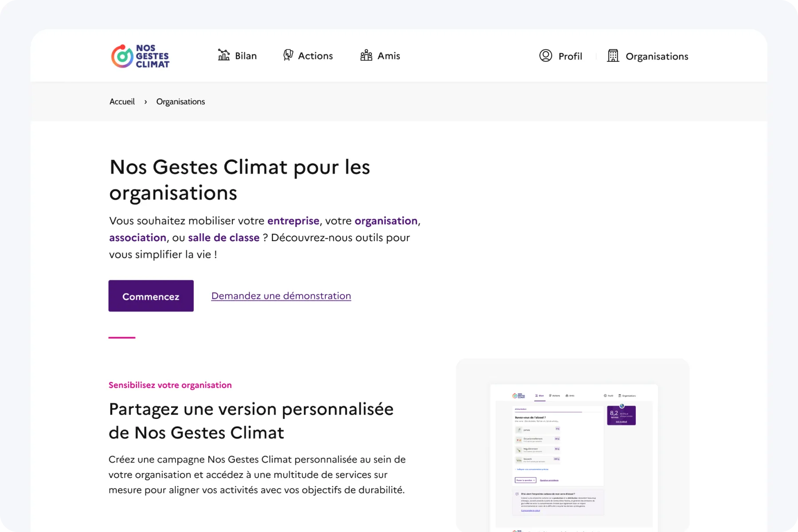This screenshot has height=532, width=798.
Task: Go to the Amis section
Action: click(380, 56)
